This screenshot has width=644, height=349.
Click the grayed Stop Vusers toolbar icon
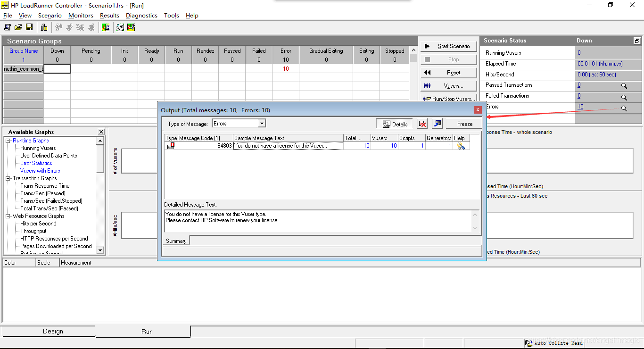tap(91, 27)
